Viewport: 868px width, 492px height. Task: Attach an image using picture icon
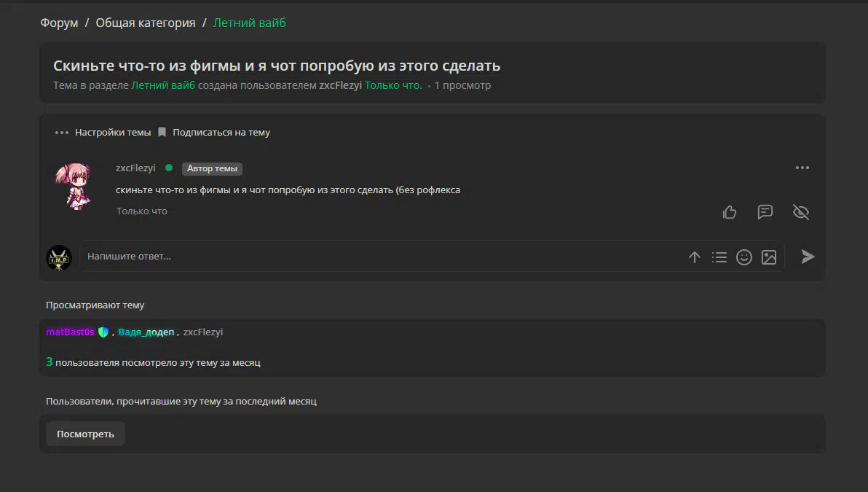click(x=769, y=257)
